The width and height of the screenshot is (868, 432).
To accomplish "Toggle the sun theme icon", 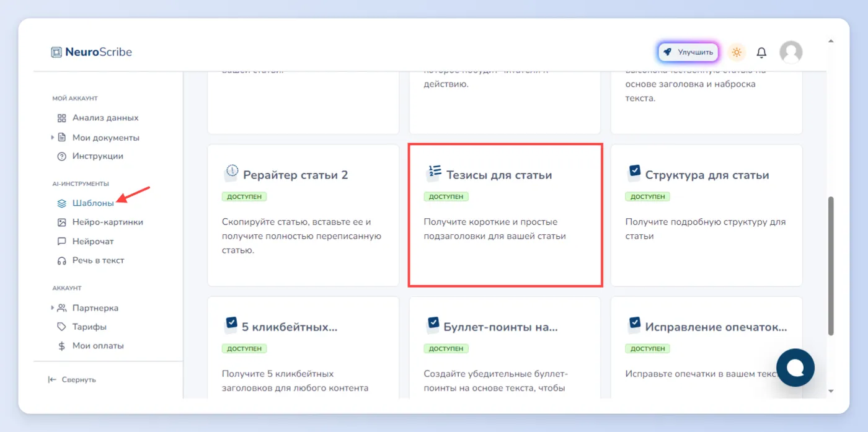I will pos(737,52).
